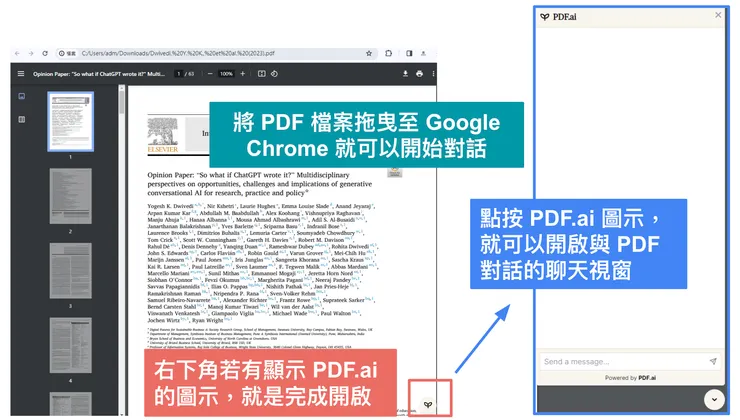
Task: Download the PDF file
Action: tap(405, 74)
